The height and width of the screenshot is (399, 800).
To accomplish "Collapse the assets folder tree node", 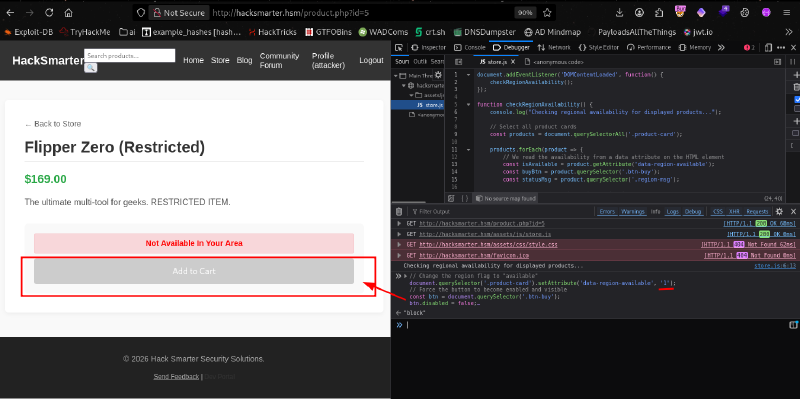I will tap(411, 95).
